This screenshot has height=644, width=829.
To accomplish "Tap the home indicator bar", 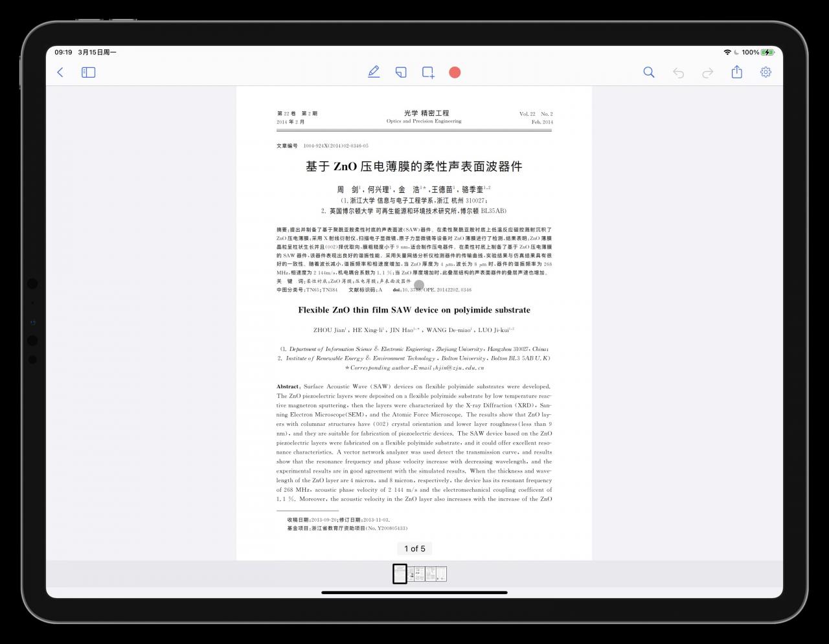I will click(414, 592).
